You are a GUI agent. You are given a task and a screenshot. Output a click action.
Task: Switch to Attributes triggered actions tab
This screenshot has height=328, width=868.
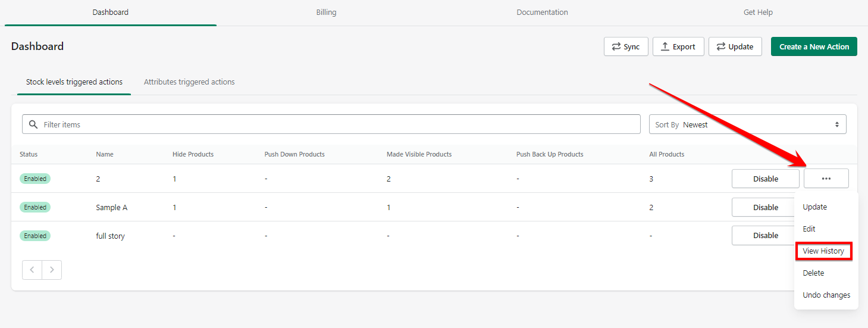pyautogui.click(x=189, y=82)
